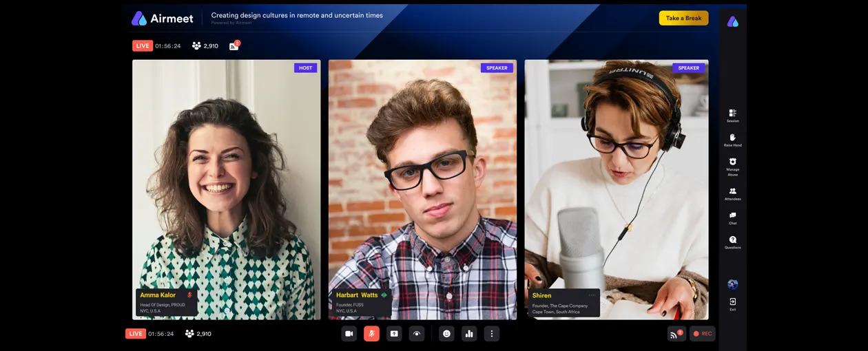Open the emoji reactions button

pyautogui.click(x=446, y=334)
